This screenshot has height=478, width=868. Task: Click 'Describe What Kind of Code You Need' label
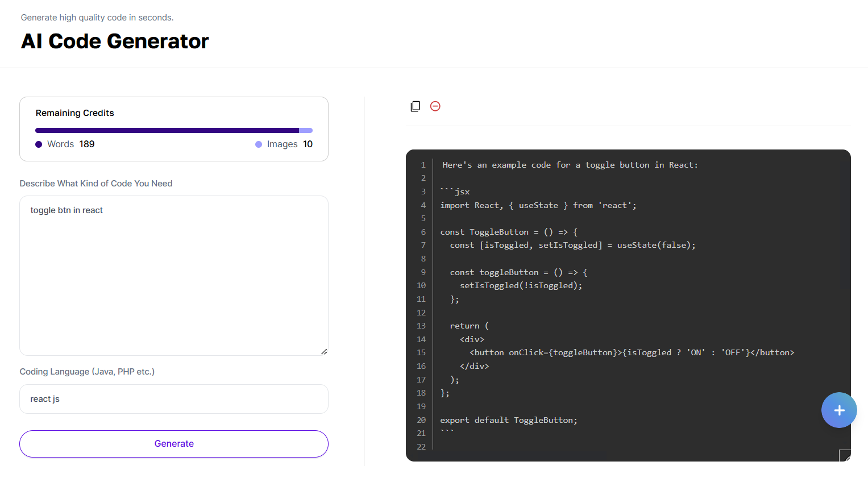click(x=96, y=184)
